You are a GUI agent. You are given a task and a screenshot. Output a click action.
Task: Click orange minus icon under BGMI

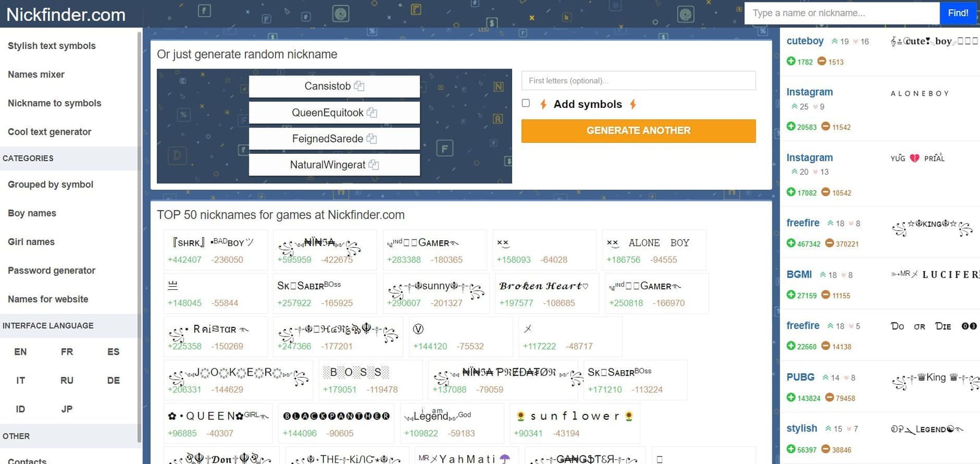click(x=826, y=295)
